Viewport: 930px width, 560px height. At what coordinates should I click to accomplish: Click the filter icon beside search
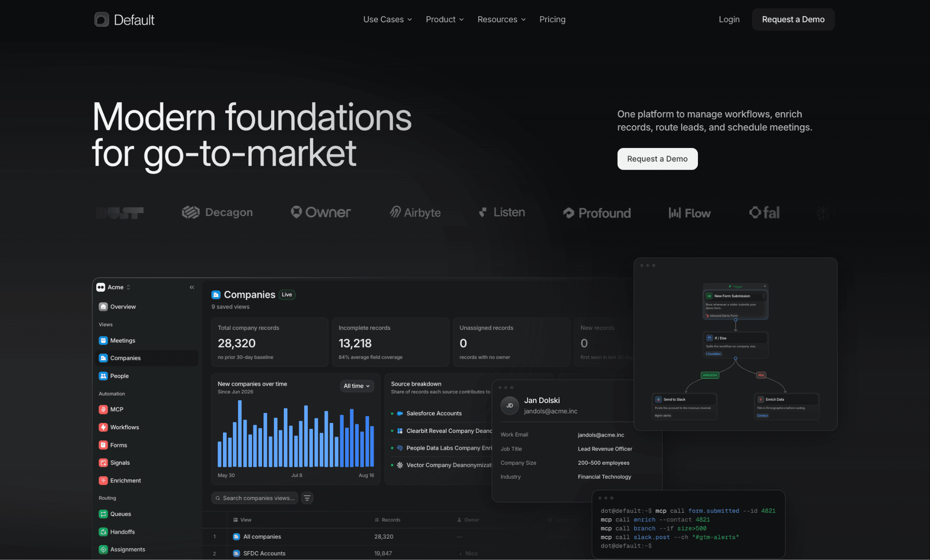click(307, 498)
